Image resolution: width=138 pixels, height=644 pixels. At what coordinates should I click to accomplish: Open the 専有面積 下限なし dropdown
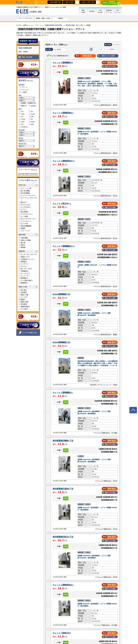pos(26,132)
